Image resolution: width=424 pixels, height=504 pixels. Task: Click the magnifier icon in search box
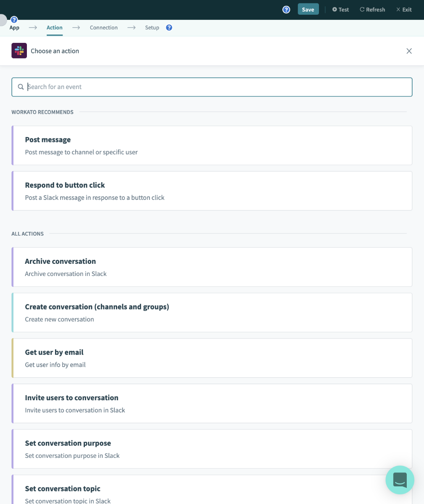pos(21,87)
